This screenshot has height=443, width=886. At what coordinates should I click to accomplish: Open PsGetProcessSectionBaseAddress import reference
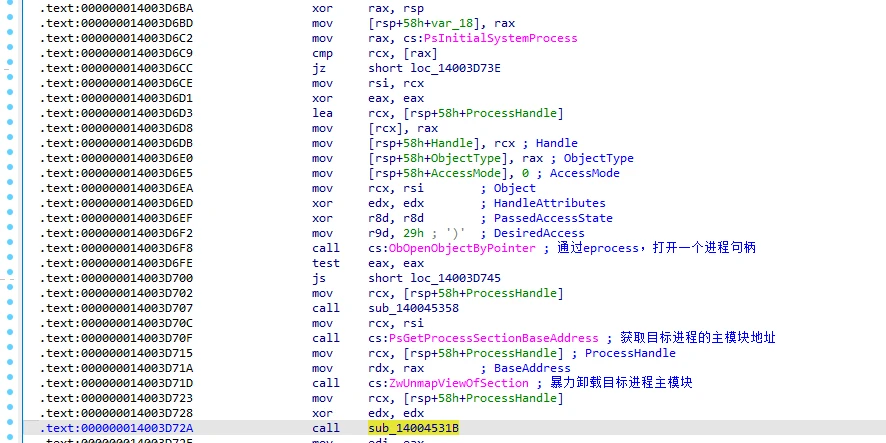(493, 338)
